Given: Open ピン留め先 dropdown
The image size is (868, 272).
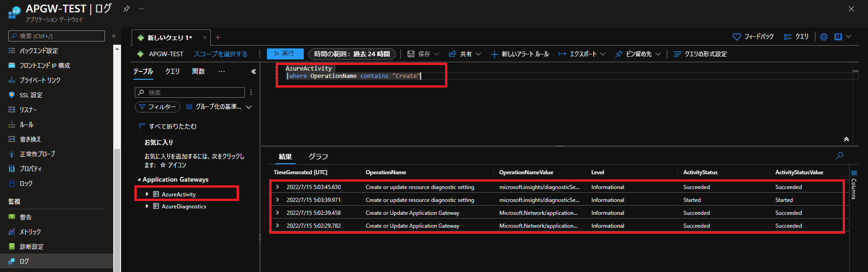Looking at the screenshot, I should click(x=638, y=54).
